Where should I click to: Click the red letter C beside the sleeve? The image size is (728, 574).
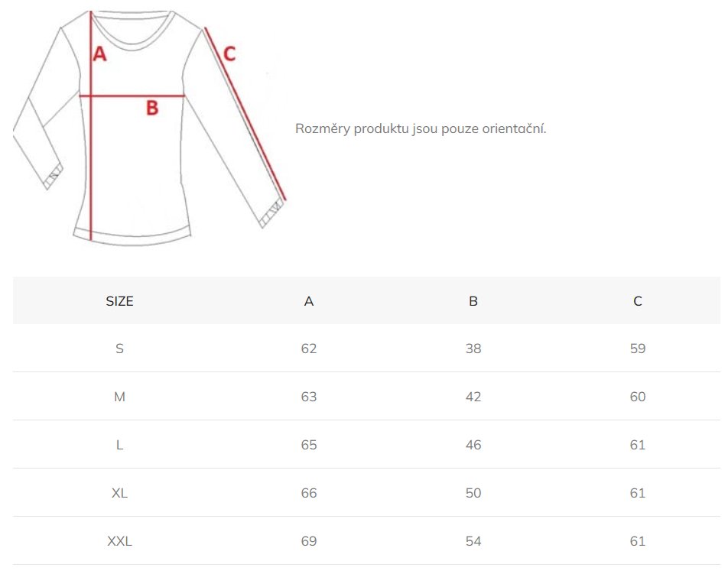pos(229,54)
